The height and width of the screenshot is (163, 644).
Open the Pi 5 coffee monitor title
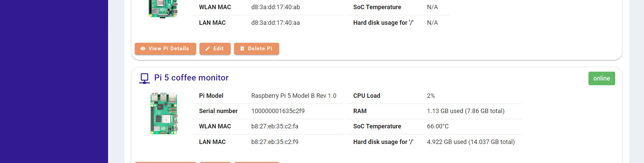(191, 78)
